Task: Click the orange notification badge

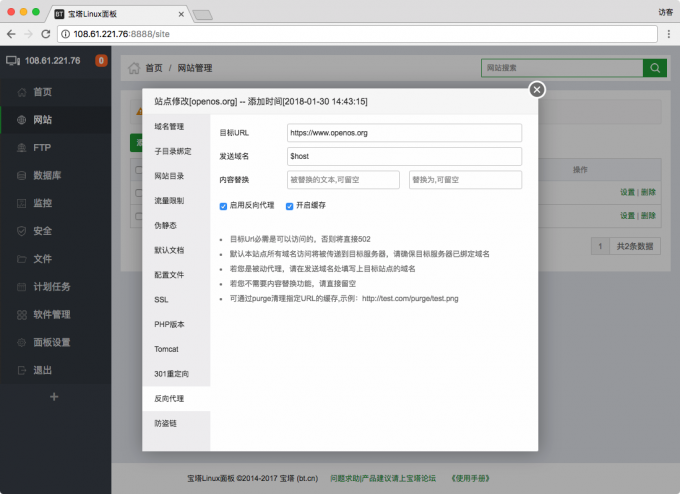Action: coord(101,61)
